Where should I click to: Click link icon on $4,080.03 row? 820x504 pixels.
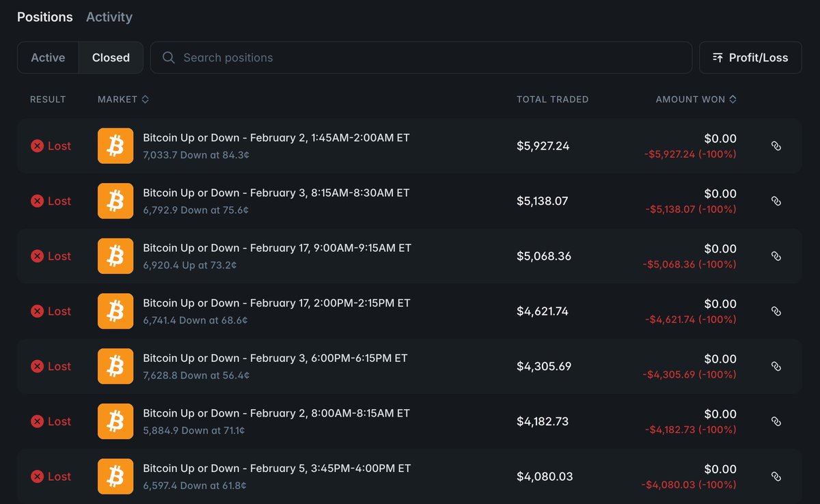click(x=776, y=477)
